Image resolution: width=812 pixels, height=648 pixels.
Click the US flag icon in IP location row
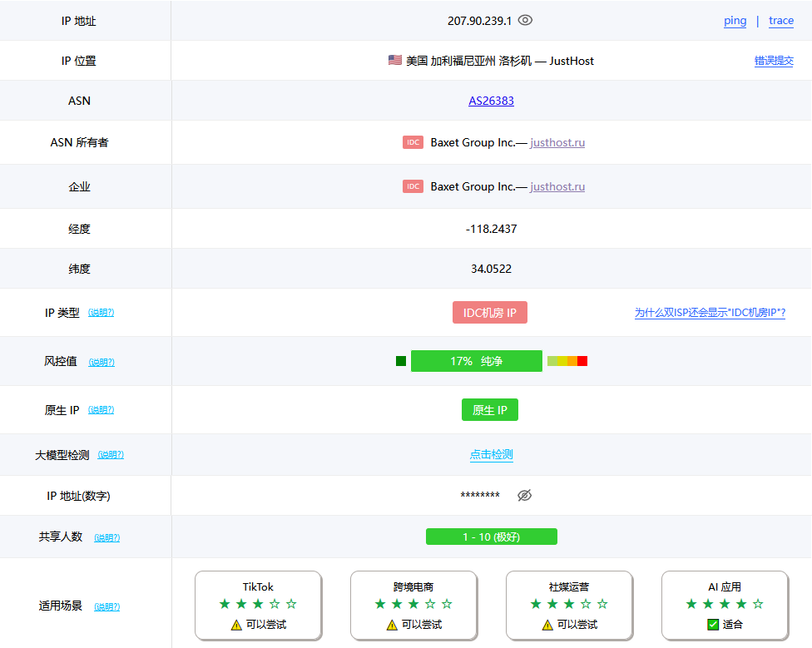tap(395, 60)
